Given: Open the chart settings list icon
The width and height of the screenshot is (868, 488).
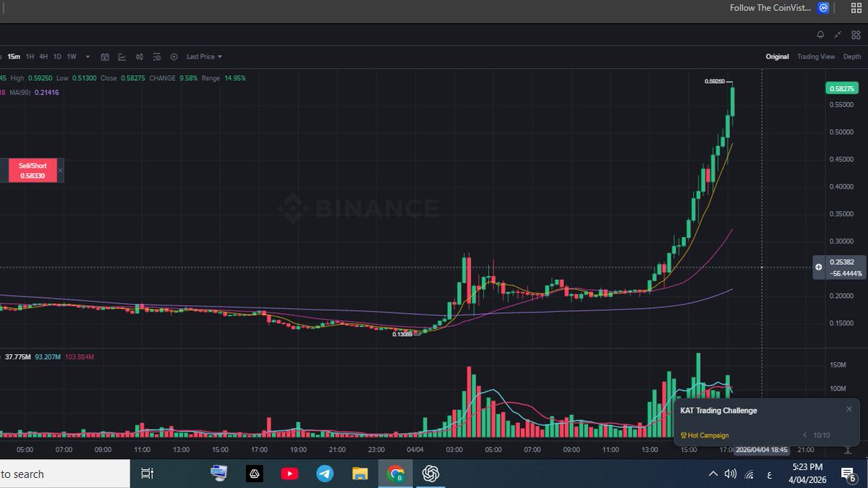Looking at the screenshot, I should (157, 56).
